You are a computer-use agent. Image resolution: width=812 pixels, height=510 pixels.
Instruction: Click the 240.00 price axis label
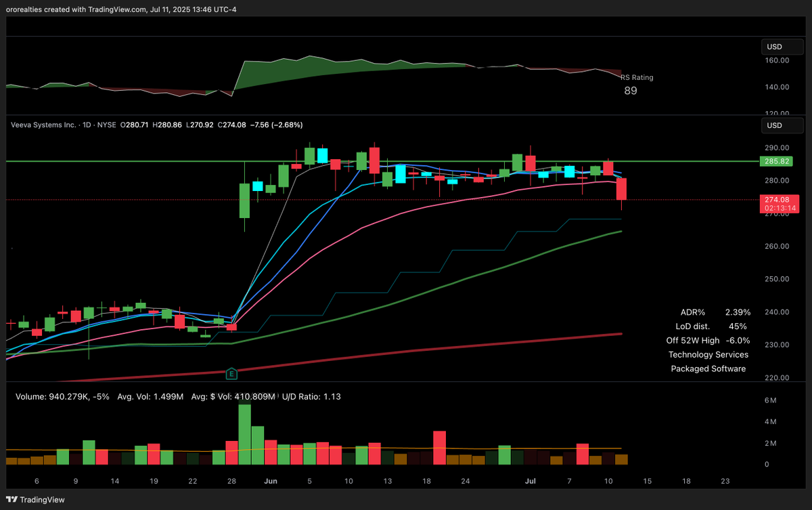tap(776, 312)
